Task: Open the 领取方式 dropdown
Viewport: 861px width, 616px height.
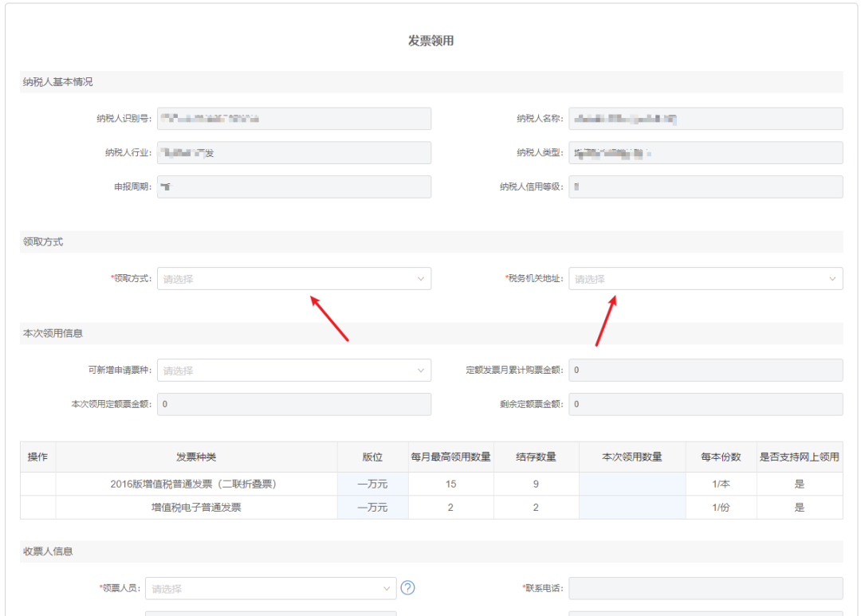Action: click(x=293, y=279)
